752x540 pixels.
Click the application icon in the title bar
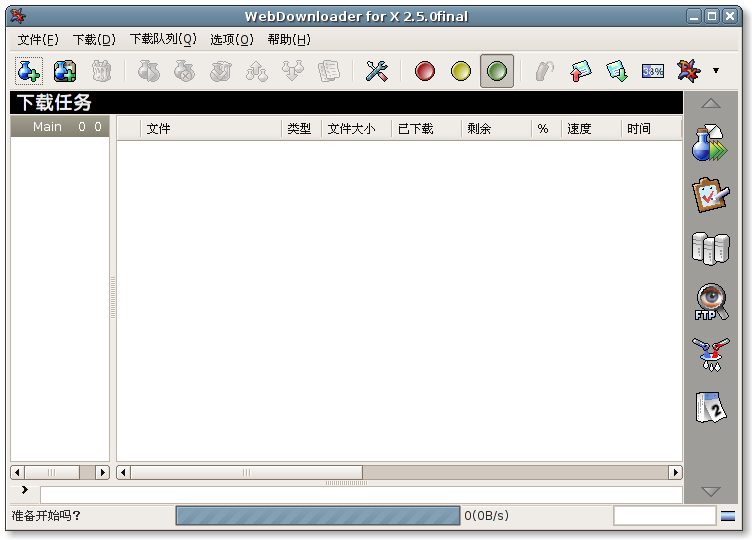click(x=18, y=16)
